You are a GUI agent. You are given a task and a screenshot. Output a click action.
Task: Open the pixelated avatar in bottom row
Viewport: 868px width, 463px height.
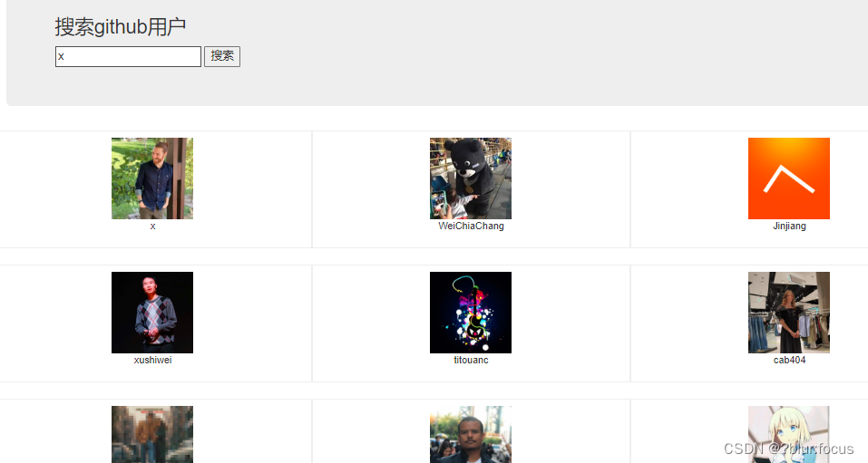click(x=152, y=434)
